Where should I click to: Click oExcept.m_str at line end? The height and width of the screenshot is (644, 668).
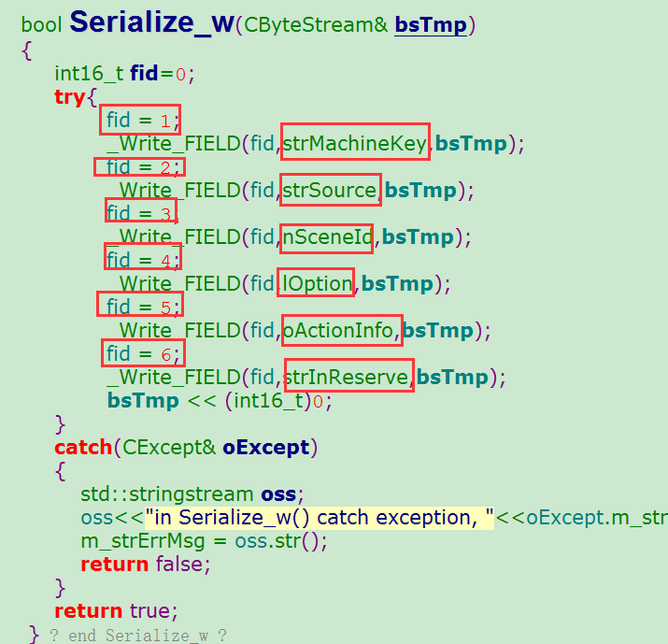click(x=597, y=518)
